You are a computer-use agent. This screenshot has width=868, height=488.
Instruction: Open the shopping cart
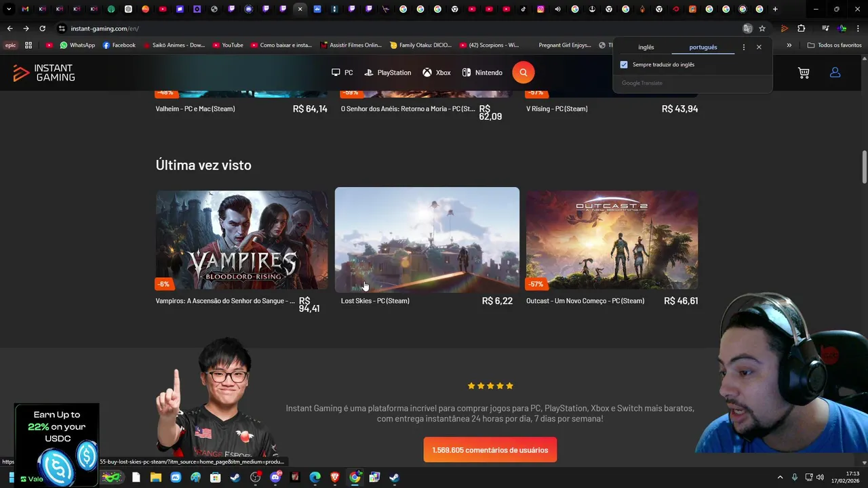[804, 73]
